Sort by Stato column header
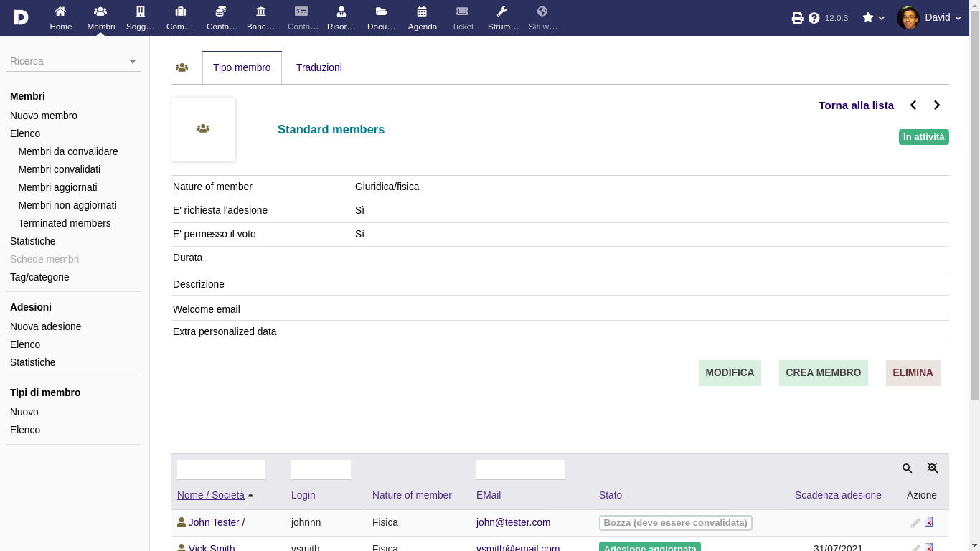The width and height of the screenshot is (980, 551). (x=611, y=495)
